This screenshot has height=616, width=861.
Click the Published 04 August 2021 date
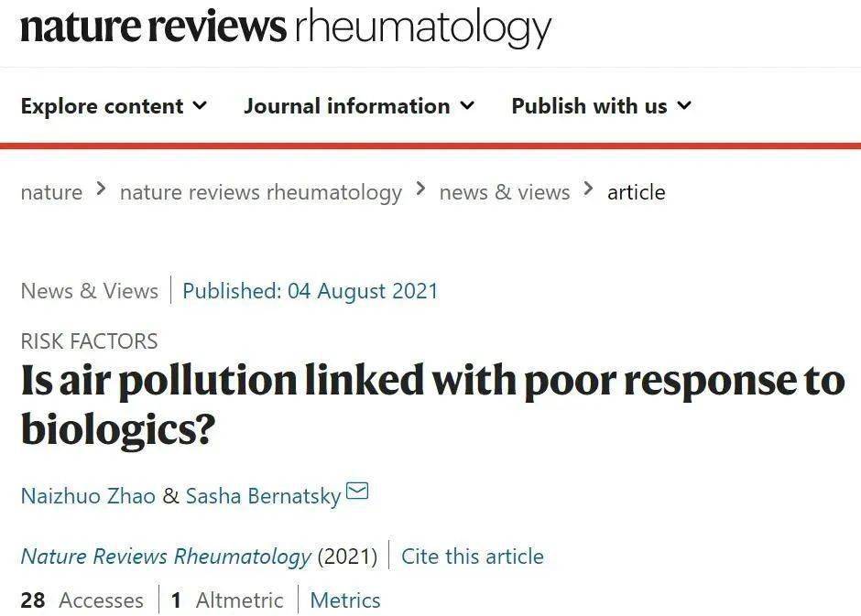pos(311,291)
